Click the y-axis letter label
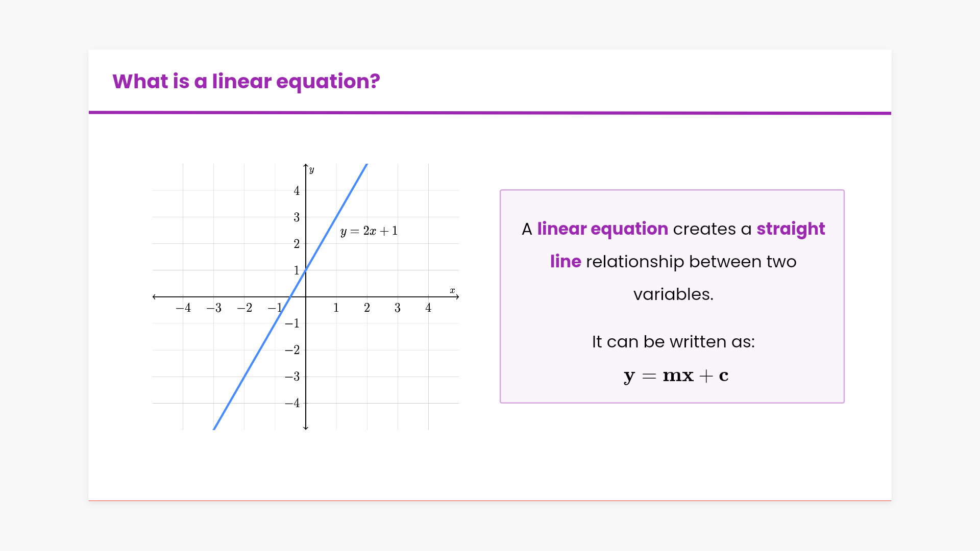The height and width of the screenshot is (551, 980). click(312, 169)
